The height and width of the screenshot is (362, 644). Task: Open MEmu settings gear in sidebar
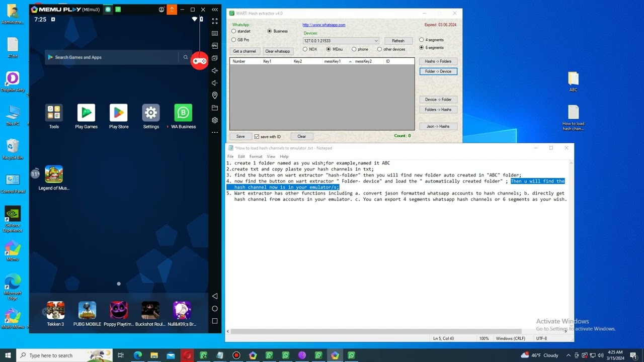tap(215, 120)
